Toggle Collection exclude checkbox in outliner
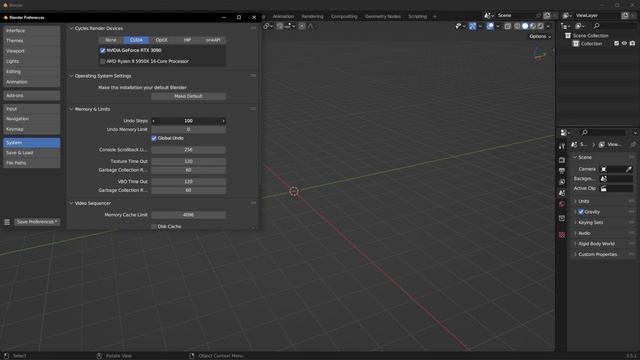This screenshot has height=360, width=640. tap(616, 44)
